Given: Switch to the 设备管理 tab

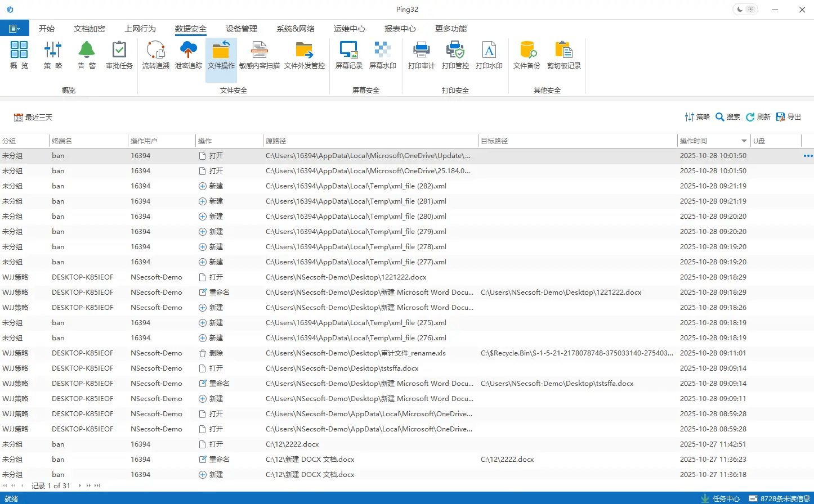Looking at the screenshot, I should click(x=241, y=29).
